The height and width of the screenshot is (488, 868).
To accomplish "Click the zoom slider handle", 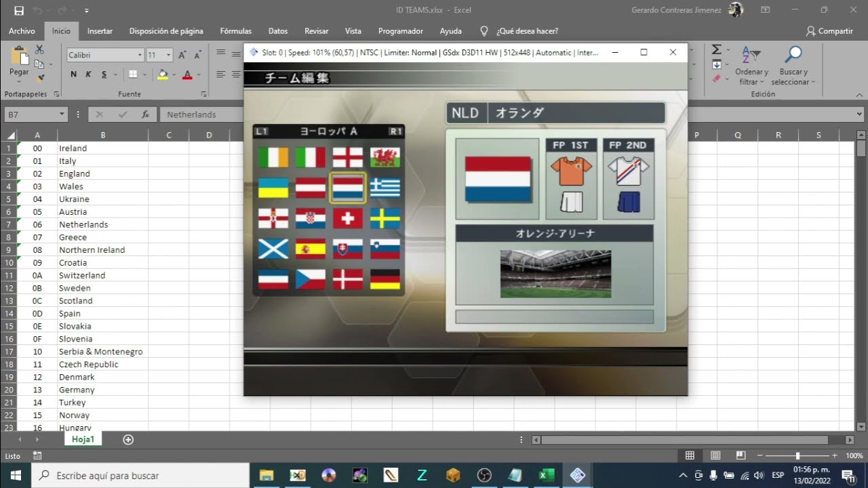I will point(797,456).
